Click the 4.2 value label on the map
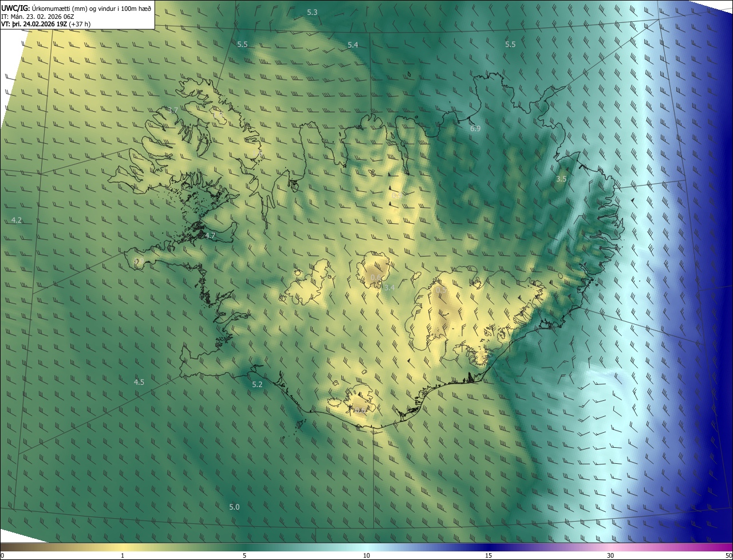This screenshot has width=733, height=560. (x=17, y=220)
